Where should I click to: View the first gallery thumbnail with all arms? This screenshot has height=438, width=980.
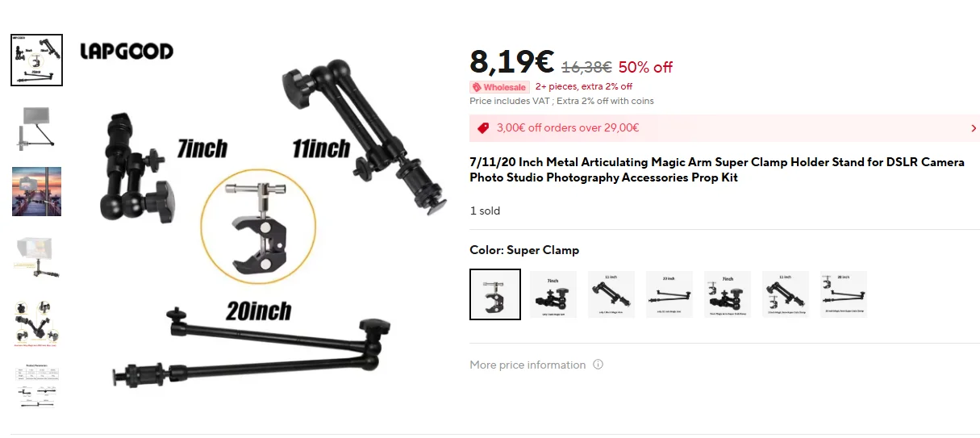point(36,60)
